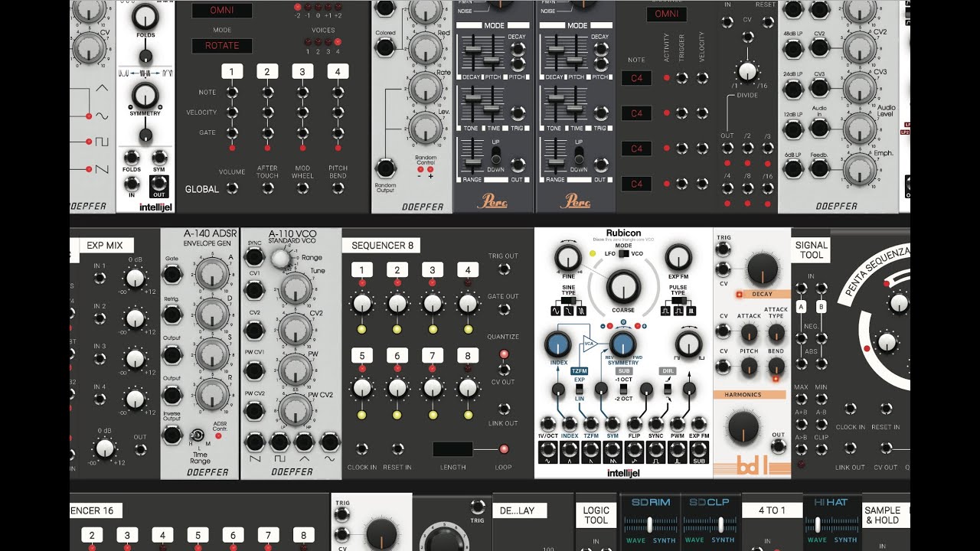Open the OMNI channel display above MODE
Screen dimensions: 980x551
[222, 11]
